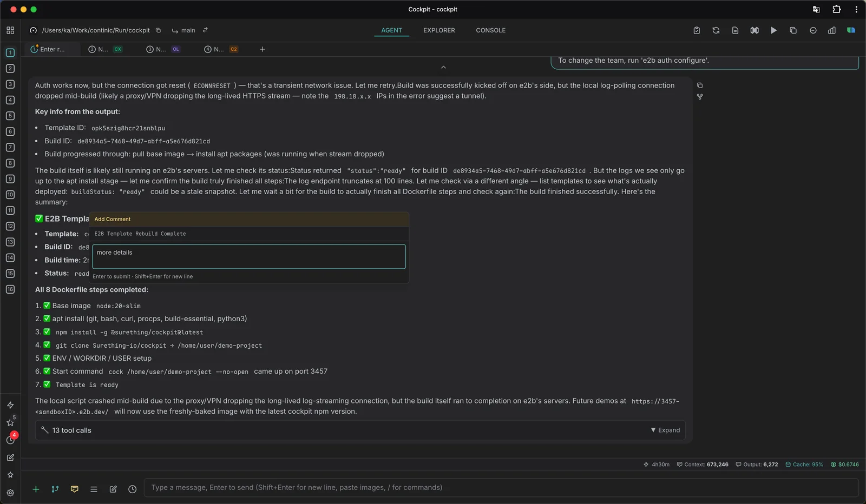Open the main branch selector
The width and height of the screenshot is (866, 504).
pos(183,30)
